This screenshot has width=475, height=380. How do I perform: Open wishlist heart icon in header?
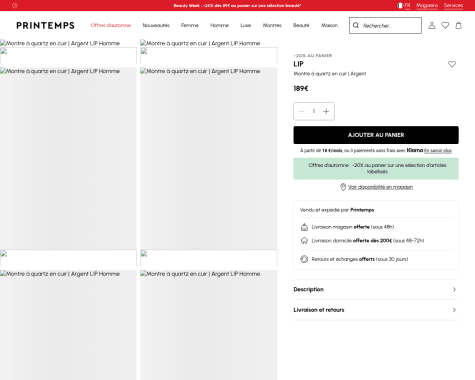point(445,25)
